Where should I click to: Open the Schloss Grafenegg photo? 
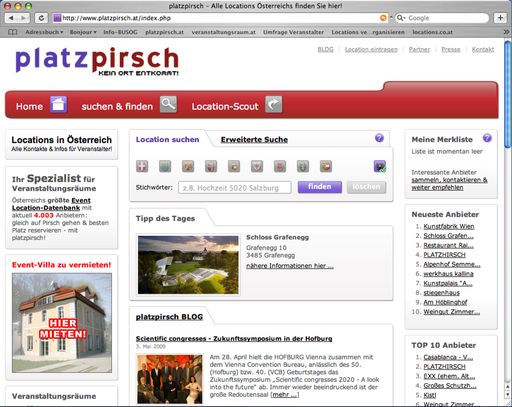pyautogui.click(x=188, y=265)
